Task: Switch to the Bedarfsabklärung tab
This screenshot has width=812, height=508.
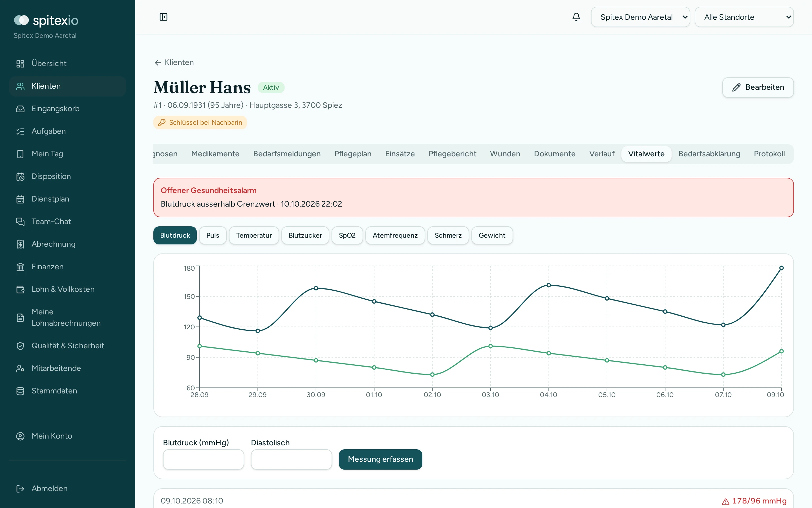Action: [x=709, y=154]
